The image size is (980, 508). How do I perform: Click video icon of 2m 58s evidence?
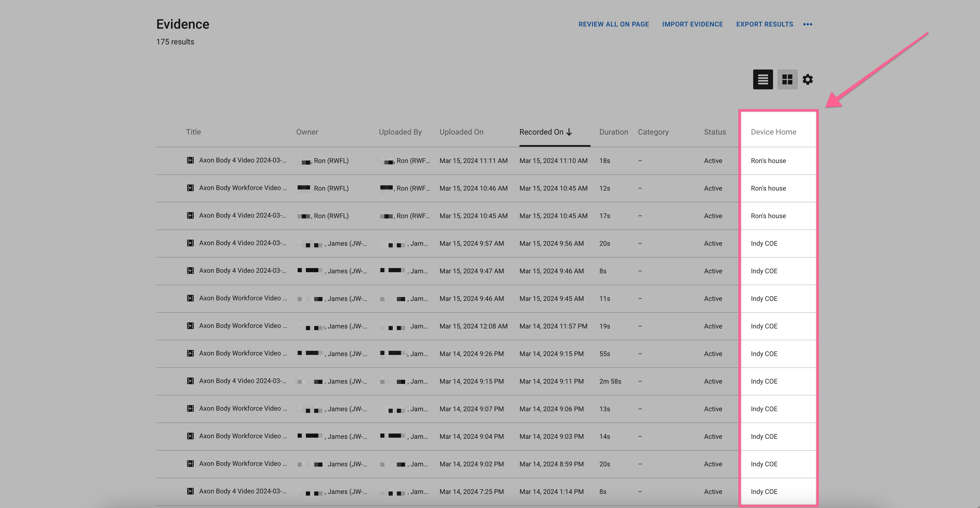click(x=190, y=381)
